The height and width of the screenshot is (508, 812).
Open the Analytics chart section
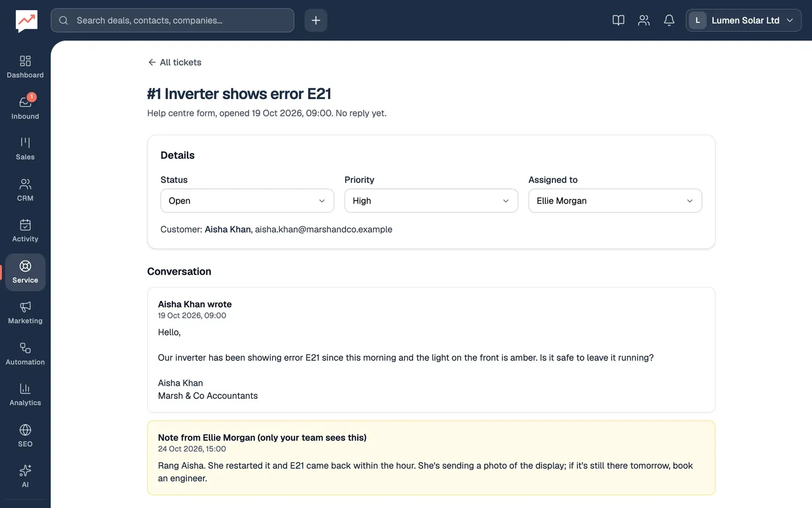tap(25, 395)
